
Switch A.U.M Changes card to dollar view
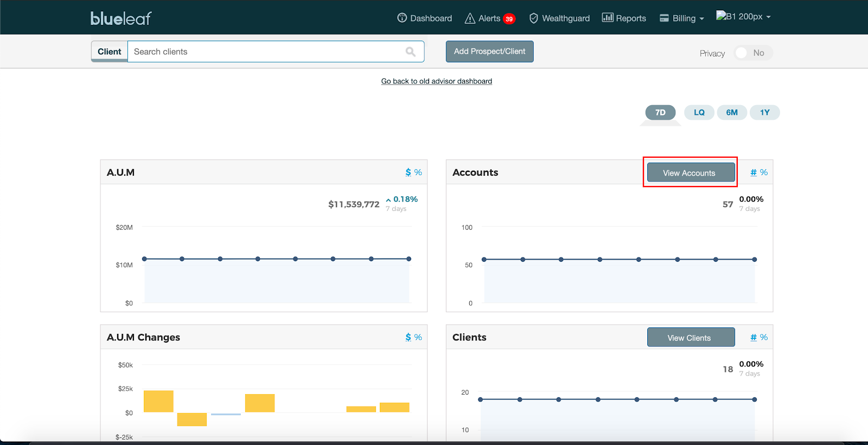pos(408,337)
